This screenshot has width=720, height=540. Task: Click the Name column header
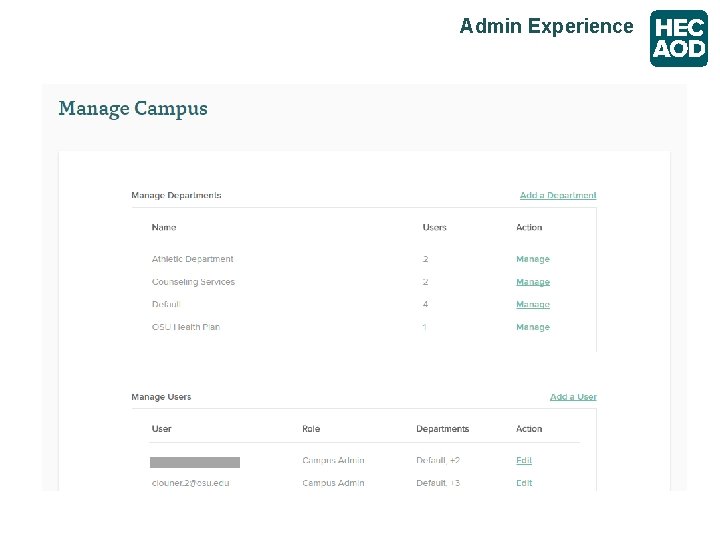tap(164, 227)
